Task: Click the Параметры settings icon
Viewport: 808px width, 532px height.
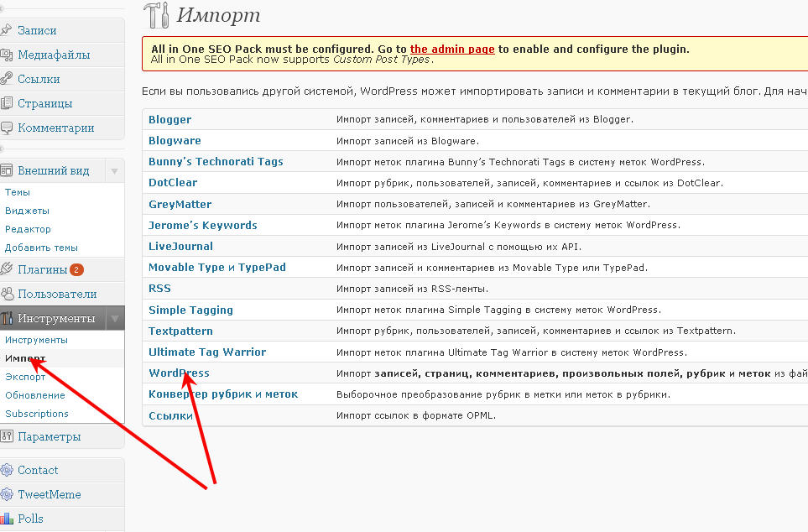Action: point(6,436)
